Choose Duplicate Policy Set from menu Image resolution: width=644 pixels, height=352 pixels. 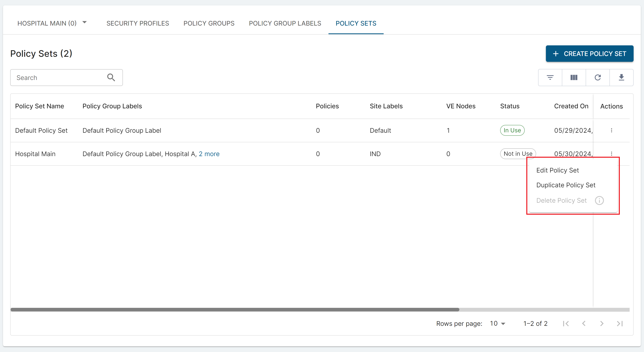point(566,185)
